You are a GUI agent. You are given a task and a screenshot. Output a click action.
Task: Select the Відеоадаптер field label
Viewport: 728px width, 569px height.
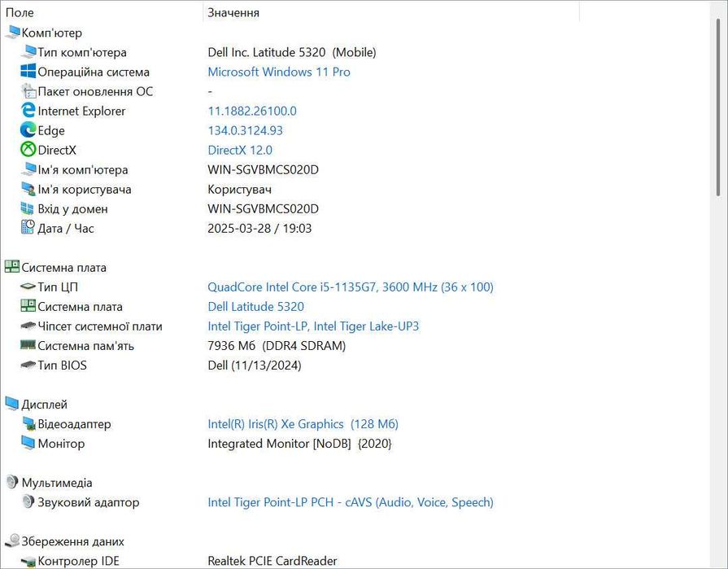pyautogui.click(x=74, y=424)
